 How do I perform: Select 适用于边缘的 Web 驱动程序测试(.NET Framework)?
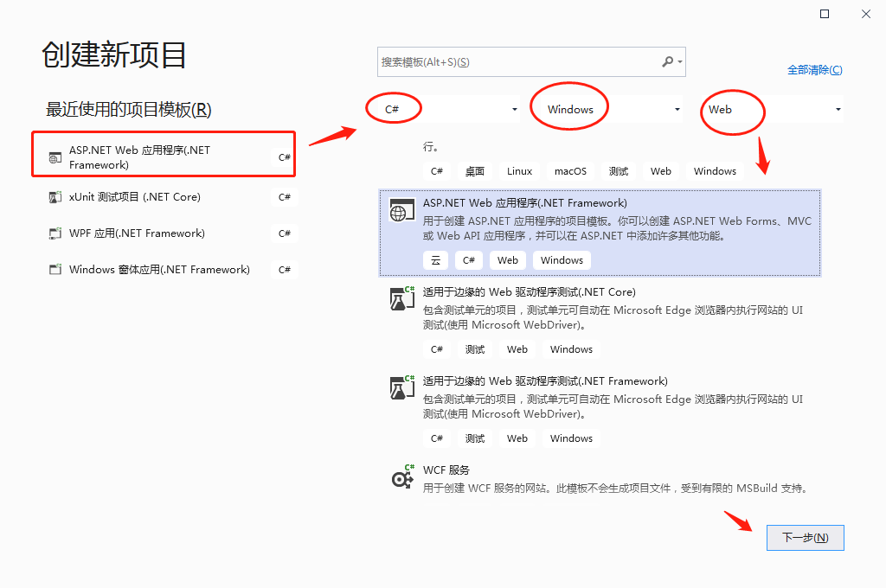[600, 412]
